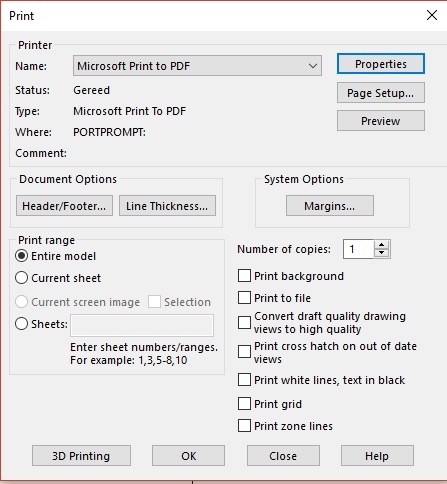This screenshot has width=447, height=484.
Task: Open Header/Footer options
Action: (64, 206)
